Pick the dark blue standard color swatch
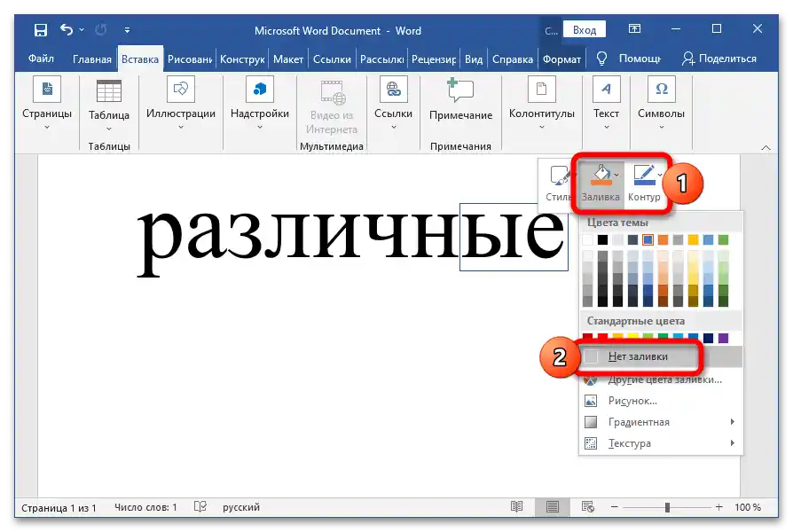The width and height of the screenshot is (793, 532). (x=708, y=338)
